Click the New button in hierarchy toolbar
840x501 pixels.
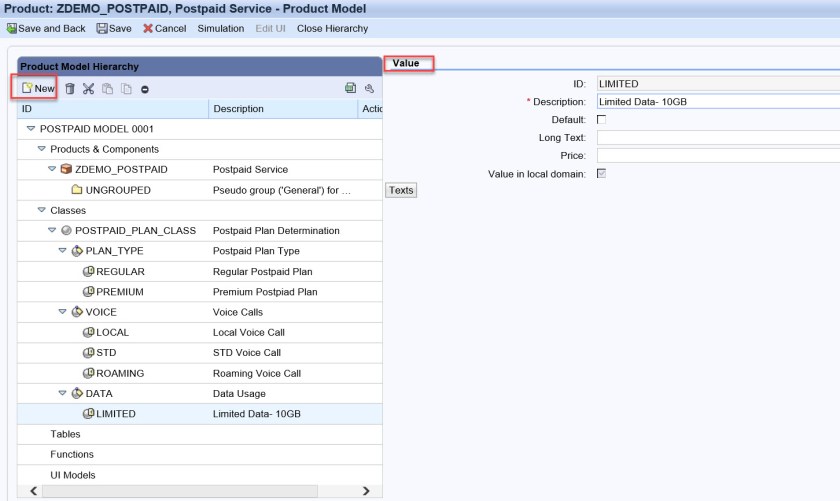point(36,89)
